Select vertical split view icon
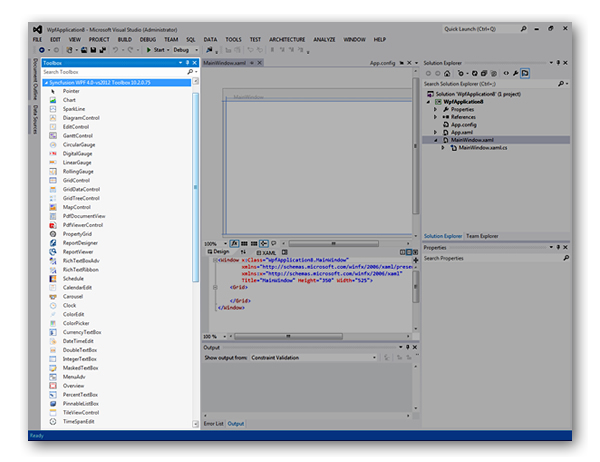Screen dimensions: 600x462 (x=403, y=252)
